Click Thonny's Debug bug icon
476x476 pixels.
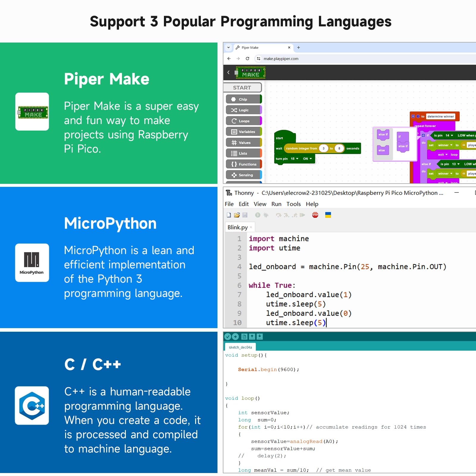click(x=266, y=215)
